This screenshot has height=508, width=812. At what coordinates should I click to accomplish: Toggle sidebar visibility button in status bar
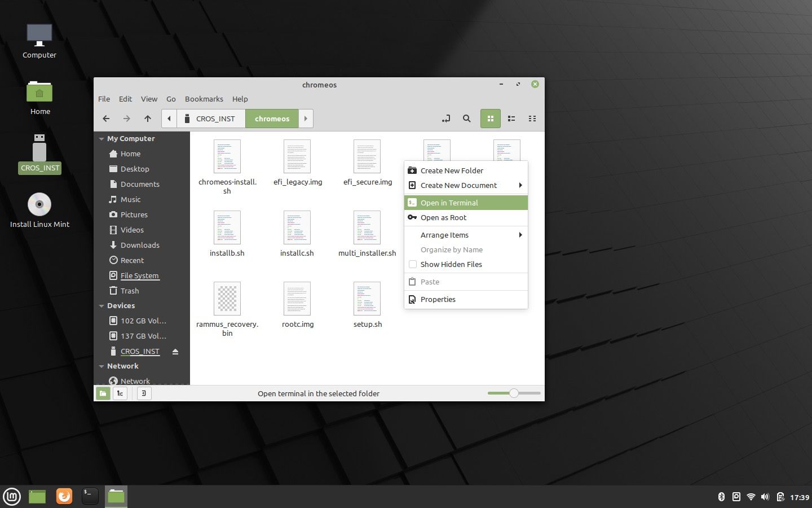(144, 393)
